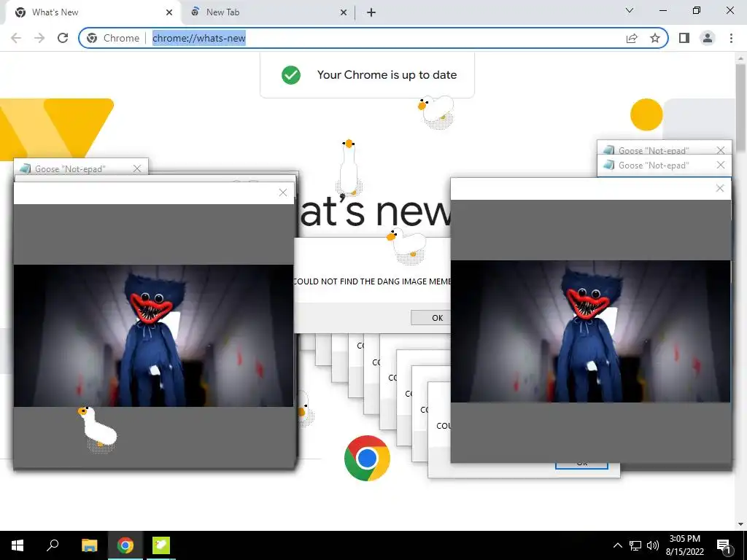Open the Chrome three-dot menu
Viewport: 747px width, 560px height.
pos(731,38)
